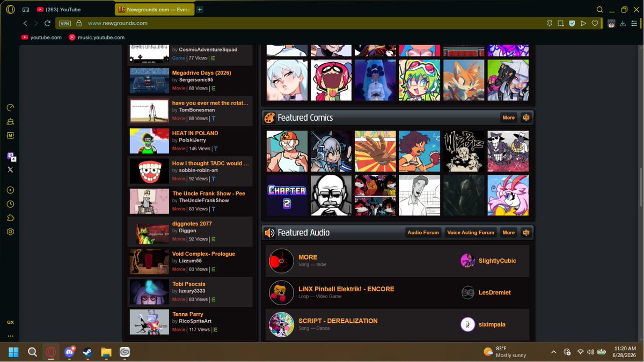Open Settings gear in sidebar

(x=10, y=232)
